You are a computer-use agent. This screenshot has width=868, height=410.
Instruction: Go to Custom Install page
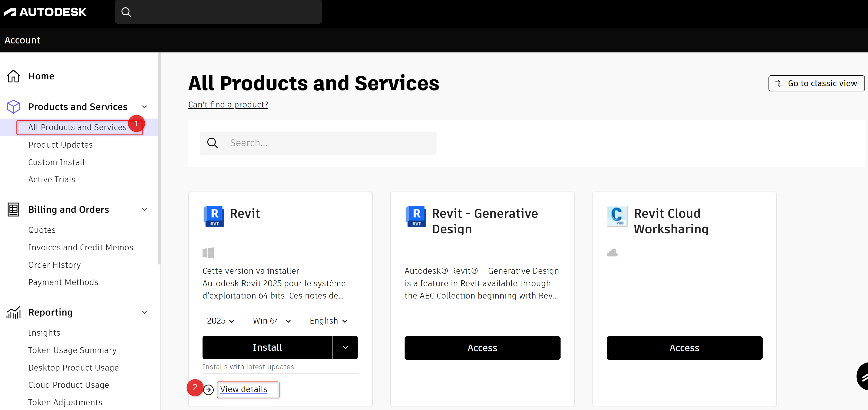pos(56,162)
